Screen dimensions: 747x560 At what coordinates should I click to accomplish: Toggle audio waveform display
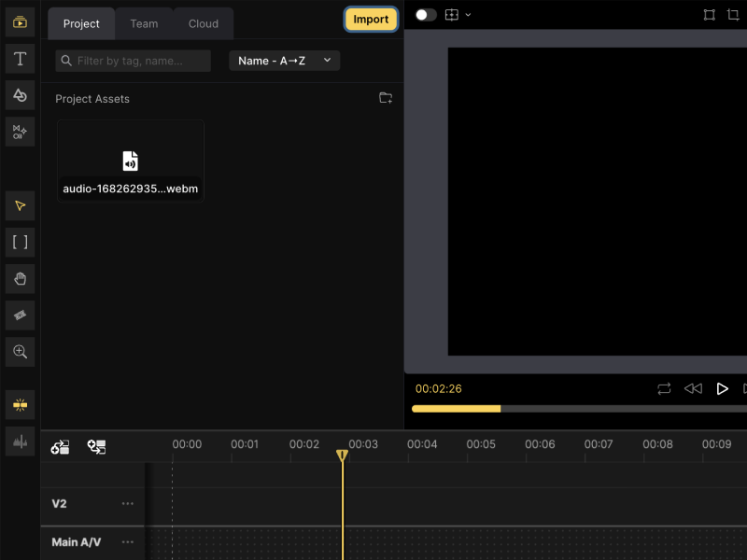click(20, 441)
